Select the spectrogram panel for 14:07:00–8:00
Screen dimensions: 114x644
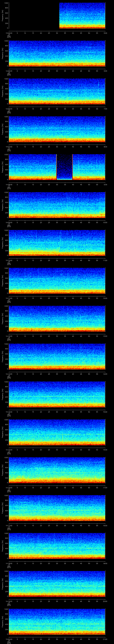coord(57,129)
